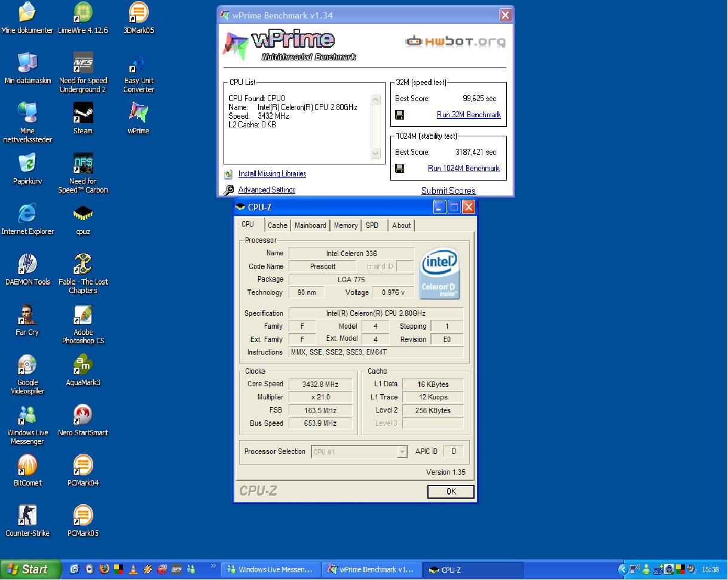
Task: Click wPrime CPU List scrollbar down arrow
Action: click(375, 154)
